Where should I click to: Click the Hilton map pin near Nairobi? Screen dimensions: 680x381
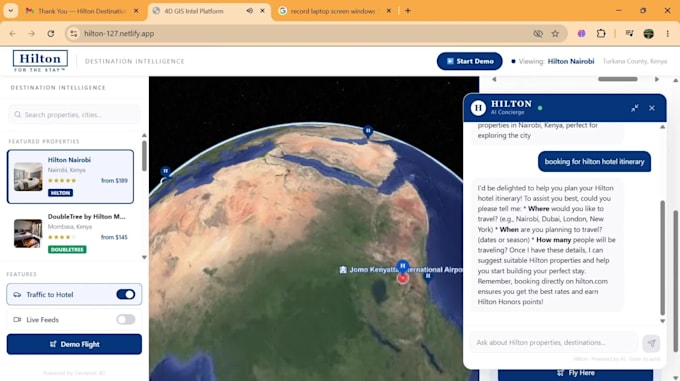click(403, 266)
